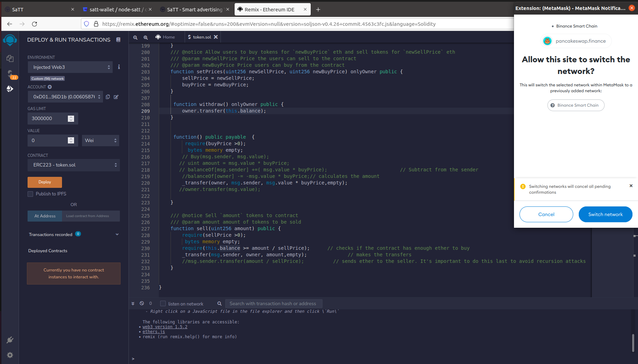Click Cancel in MetaMask popup
Image resolution: width=638 pixels, height=364 pixels.
pos(546,214)
